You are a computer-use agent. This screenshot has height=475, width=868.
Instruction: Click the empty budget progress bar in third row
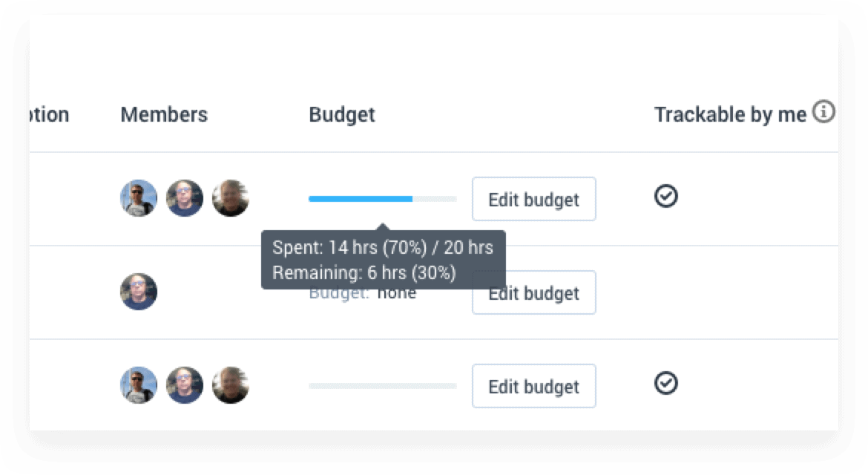[x=383, y=386]
